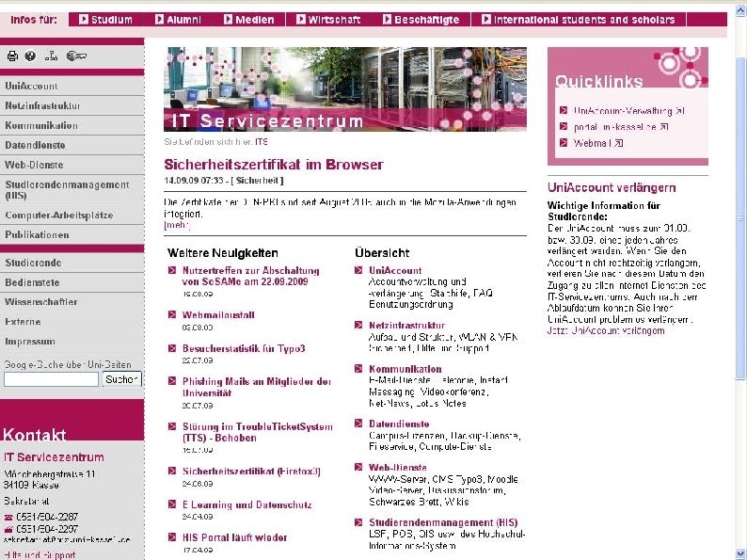Image resolution: width=747 pixels, height=560 pixels.
Task: Click the printer icon in the sidebar
Action: point(12,56)
